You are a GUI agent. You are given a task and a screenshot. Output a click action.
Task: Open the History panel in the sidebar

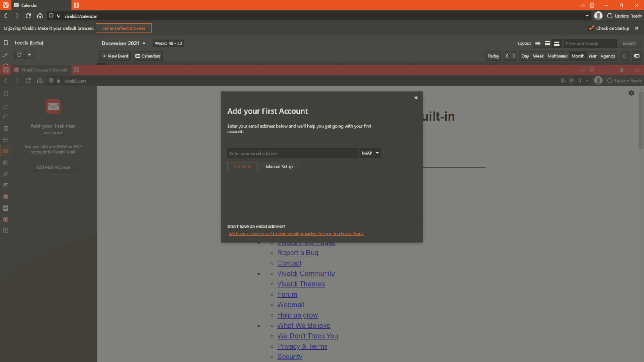5,117
